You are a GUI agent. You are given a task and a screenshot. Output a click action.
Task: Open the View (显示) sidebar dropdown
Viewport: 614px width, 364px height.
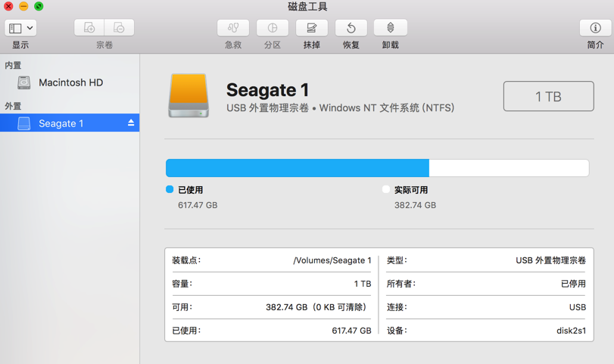tap(15, 28)
